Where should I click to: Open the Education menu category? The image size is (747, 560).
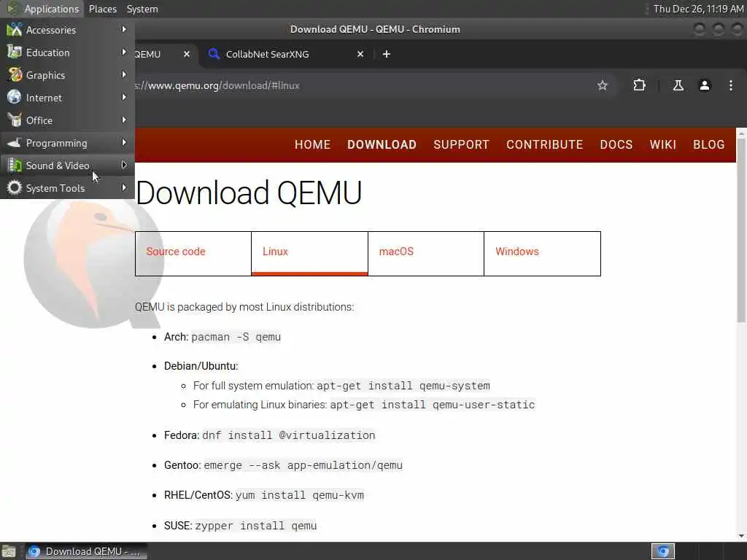coord(67,52)
